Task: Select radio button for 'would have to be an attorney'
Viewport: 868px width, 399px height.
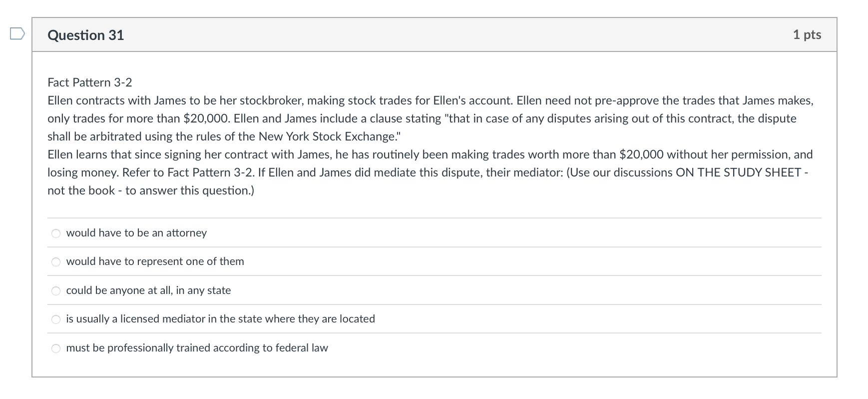Action: coord(56,233)
